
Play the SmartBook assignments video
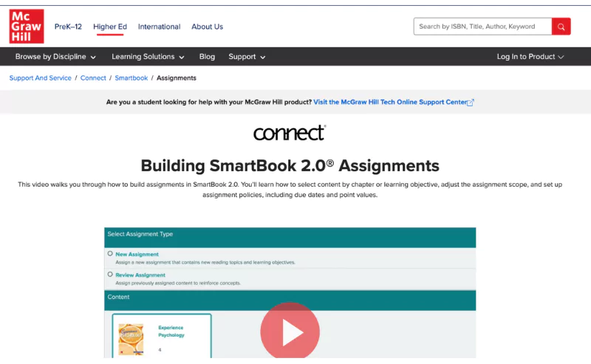pos(290,332)
